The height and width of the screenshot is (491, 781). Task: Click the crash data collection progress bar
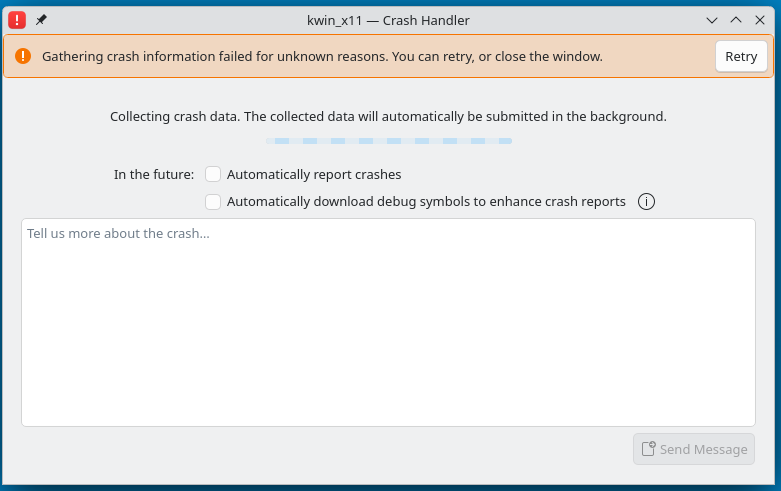(389, 141)
